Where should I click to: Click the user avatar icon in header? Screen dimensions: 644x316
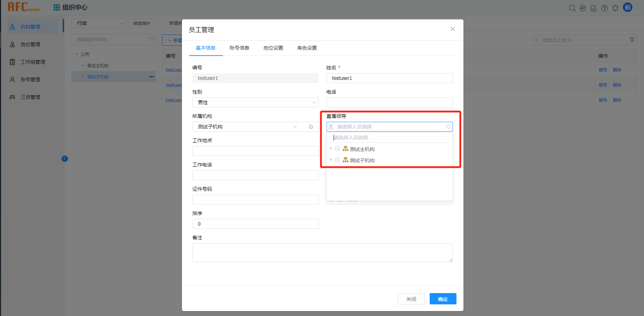(627, 7)
